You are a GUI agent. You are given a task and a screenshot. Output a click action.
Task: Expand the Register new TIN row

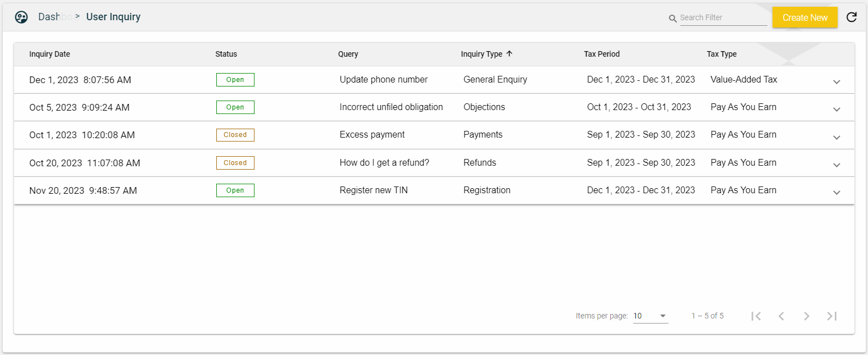click(x=837, y=192)
